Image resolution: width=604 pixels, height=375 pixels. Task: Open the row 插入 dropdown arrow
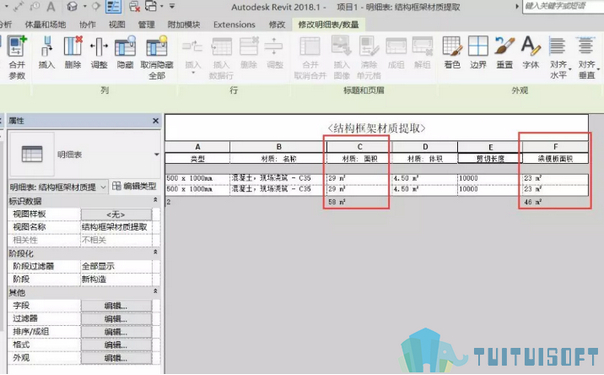193,72
